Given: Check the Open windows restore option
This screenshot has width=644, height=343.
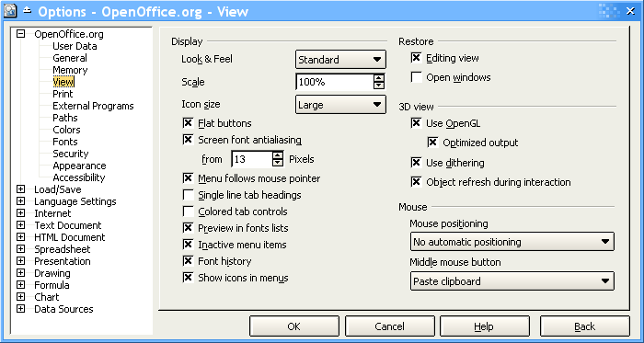Looking at the screenshot, I should (416, 77).
